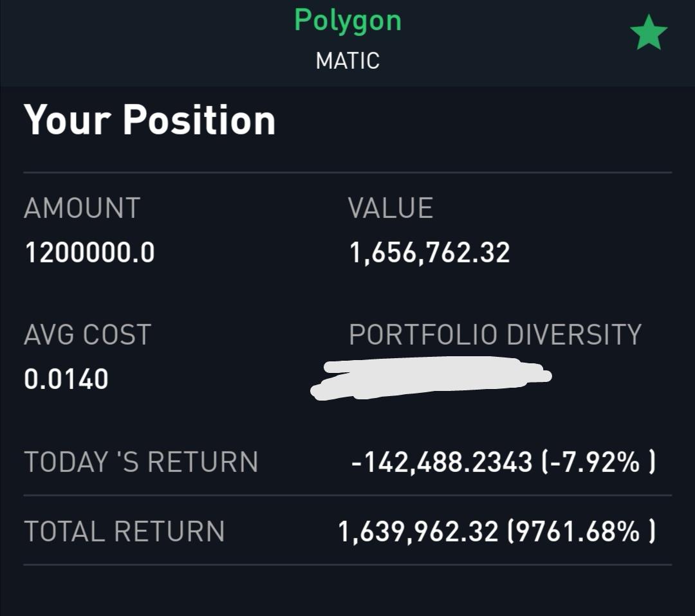Click the Polygon coin title
Image resolution: width=695 pixels, height=616 pixels.
click(347, 21)
